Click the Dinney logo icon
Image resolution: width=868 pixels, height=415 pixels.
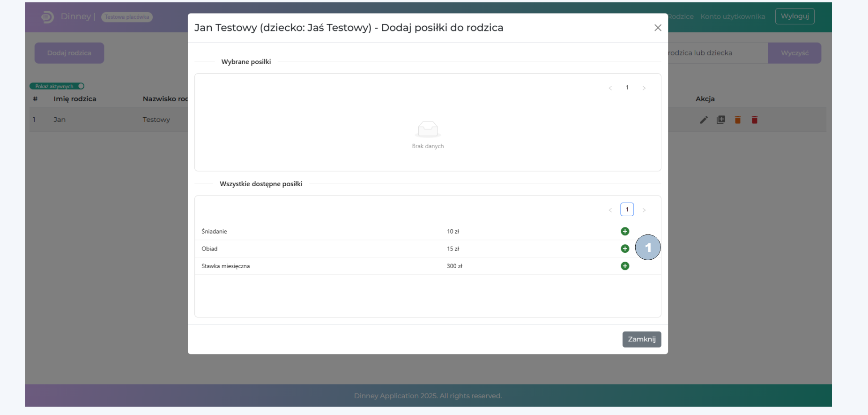47,17
